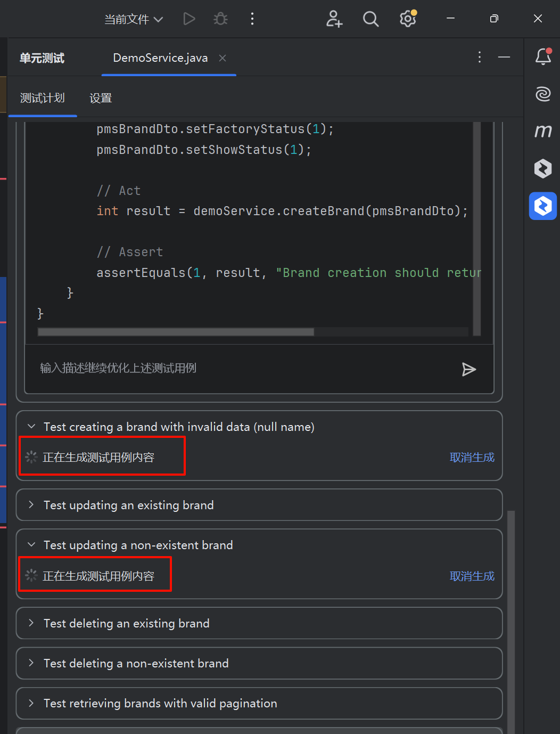Screen dimensions: 560x734
Task: Click the 'Test deleting an existing brand' title
Action: [127, 623]
